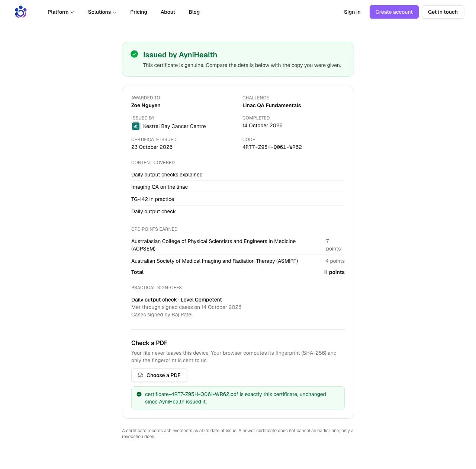This screenshot has height=469, width=476.
Task: Expand the Platform dropdown menu
Action: click(x=61, y=12)
